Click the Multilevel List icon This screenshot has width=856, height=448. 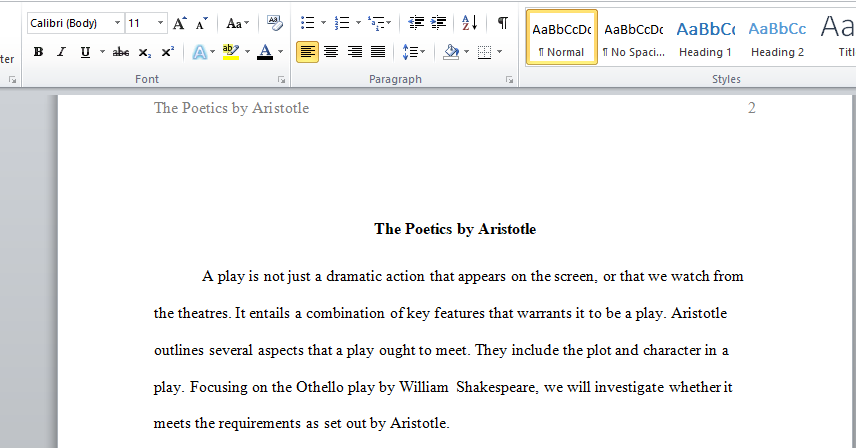375,23
